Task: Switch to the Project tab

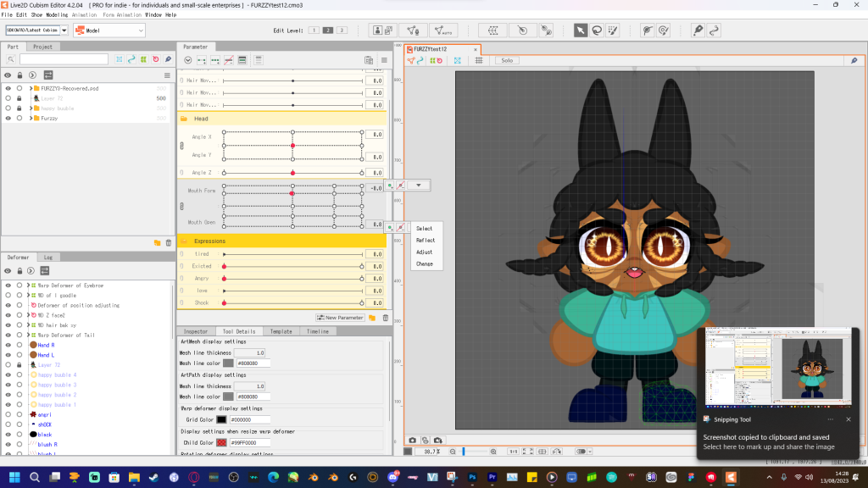Action: click(x=42, y=47)
